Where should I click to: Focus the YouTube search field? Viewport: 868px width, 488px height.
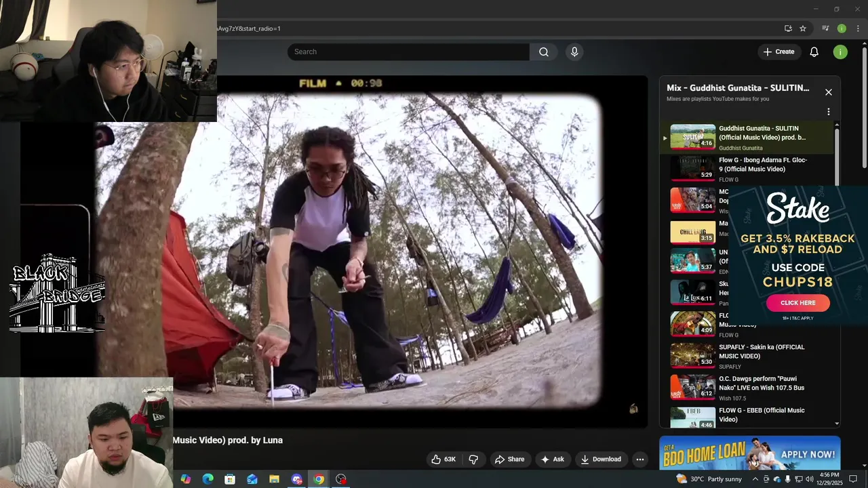[408, 52]
